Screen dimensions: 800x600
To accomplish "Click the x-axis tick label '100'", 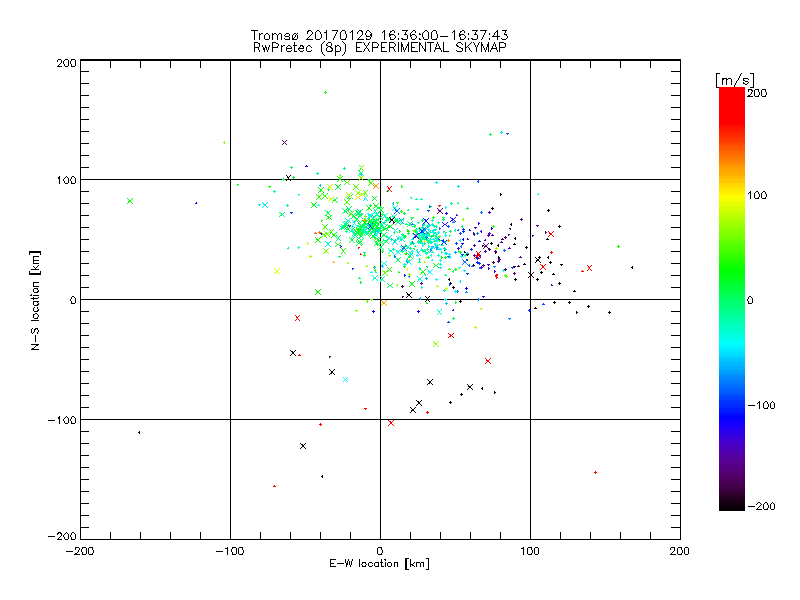I will (x=530, y=551).
